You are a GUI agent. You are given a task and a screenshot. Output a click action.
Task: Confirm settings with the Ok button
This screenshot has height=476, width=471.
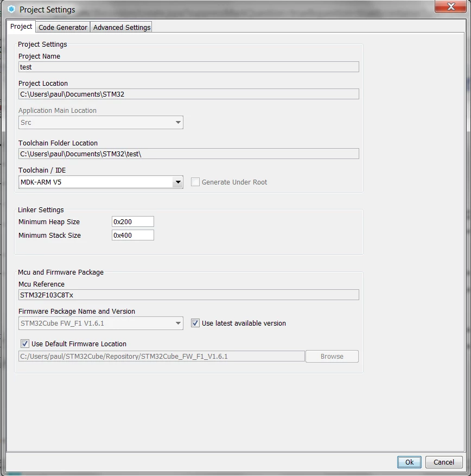(x=409, y=462)
